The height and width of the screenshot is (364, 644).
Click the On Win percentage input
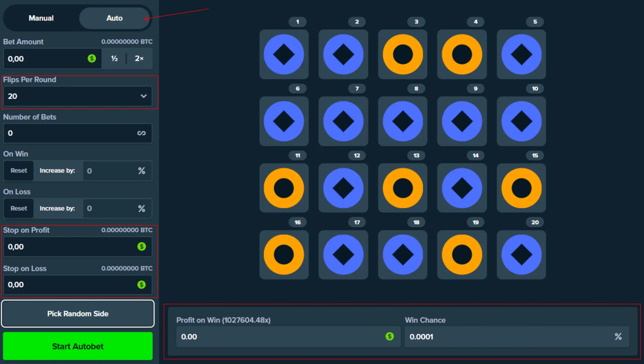pyautogui.click(x=117, y=171)
